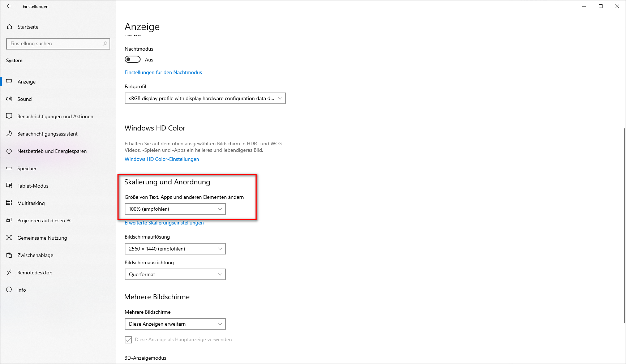The width and height of the screenshot is (626, 364).
Task: Open the Speicher settings page
Action: point(58,168)
